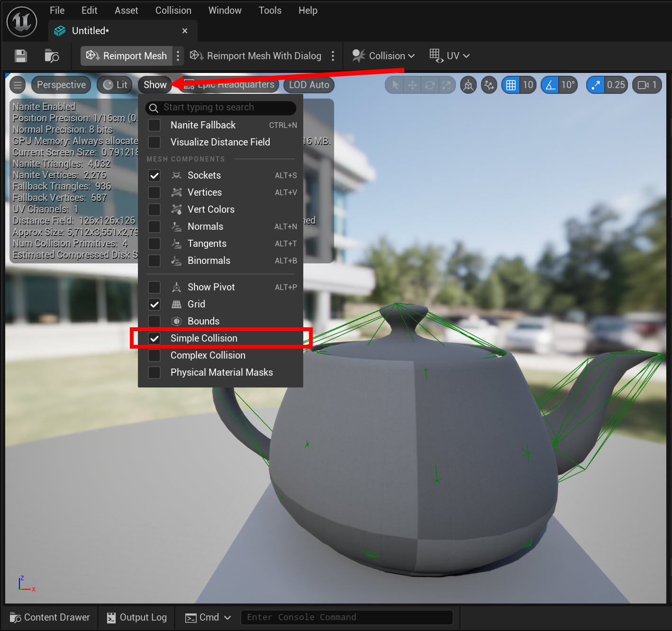This screenshot has width=672, height=631.
Task: Toggle grid snapping icon
Action: (x=511, y=85)
